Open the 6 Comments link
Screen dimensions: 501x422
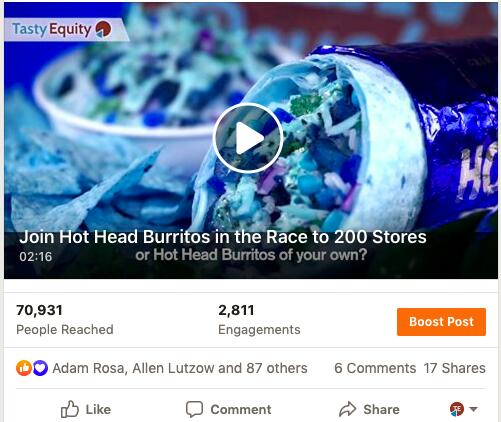375,368
